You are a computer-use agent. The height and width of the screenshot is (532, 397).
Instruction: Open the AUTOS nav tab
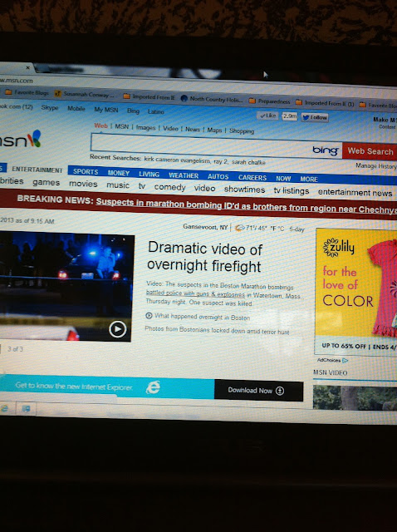coord(218,177)
